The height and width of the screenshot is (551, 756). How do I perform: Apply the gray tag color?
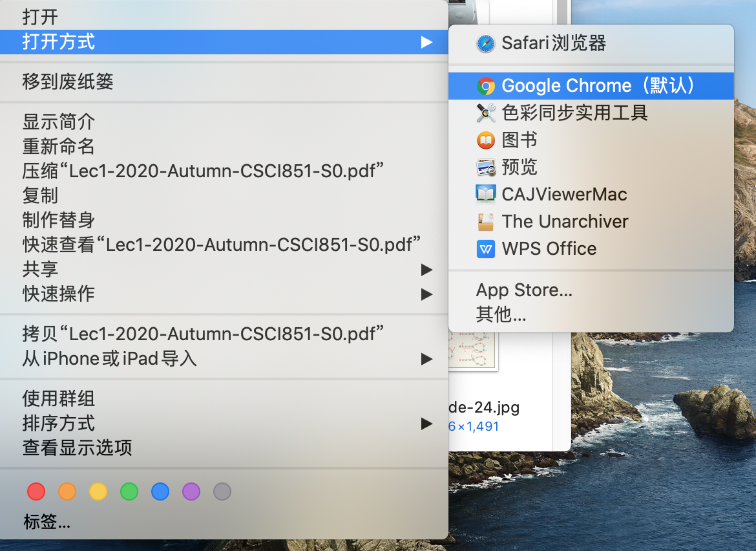[222, 492]
